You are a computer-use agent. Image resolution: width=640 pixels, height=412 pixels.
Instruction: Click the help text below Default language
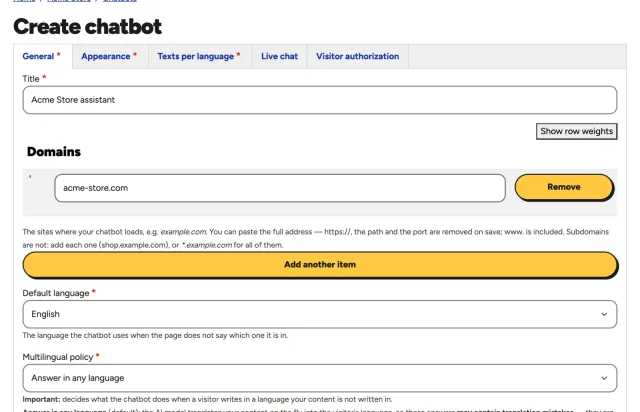(x=155, y=336)
